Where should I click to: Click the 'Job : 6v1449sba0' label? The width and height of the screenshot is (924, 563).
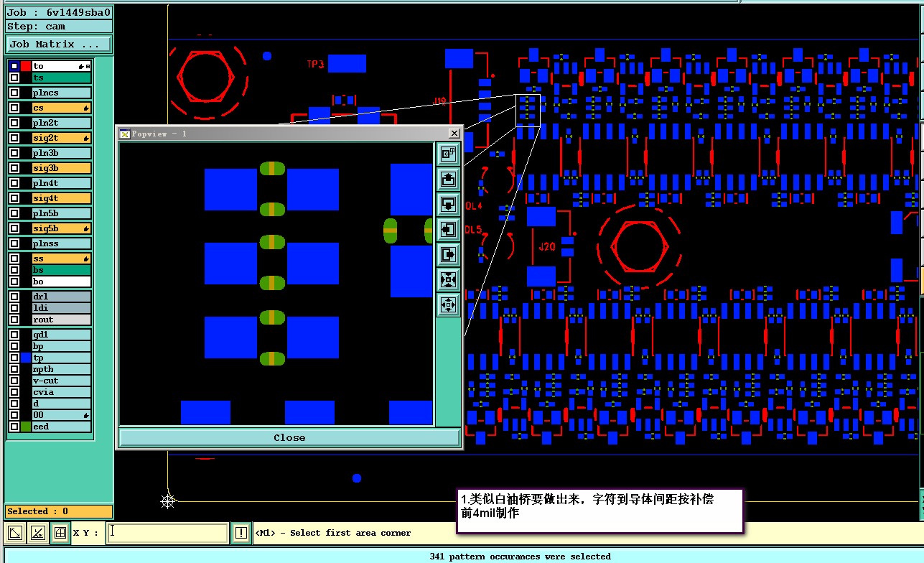click(x=59, y=12)
